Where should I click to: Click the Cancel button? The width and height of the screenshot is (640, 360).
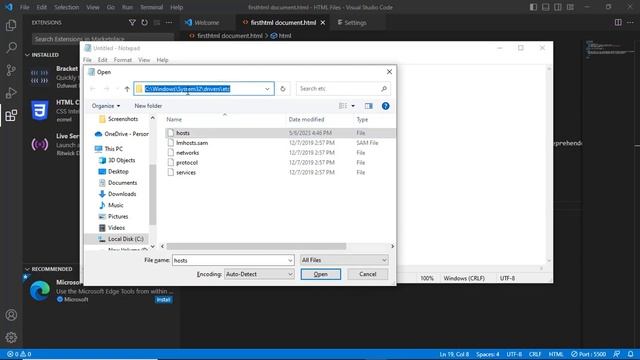[367, 274]
